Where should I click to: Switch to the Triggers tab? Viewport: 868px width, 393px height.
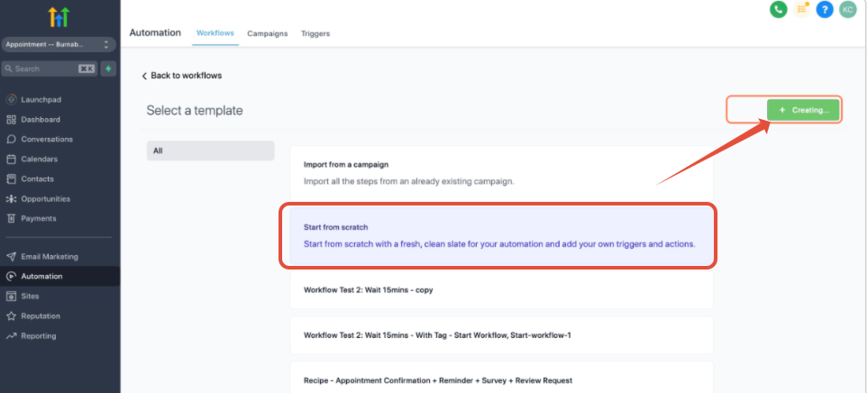point(315,33)
